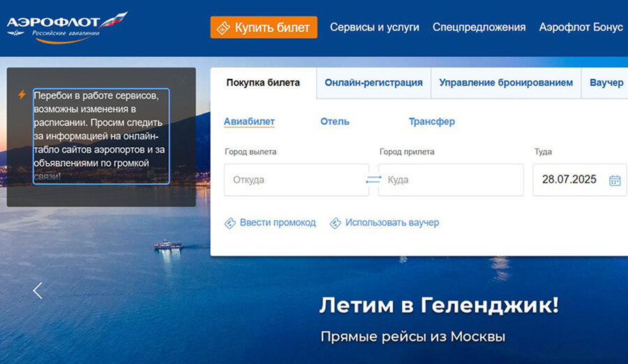The image size is (628, 364).
Task: Switch to Онлайн-регистрация tab
Action: pos(373,82)
